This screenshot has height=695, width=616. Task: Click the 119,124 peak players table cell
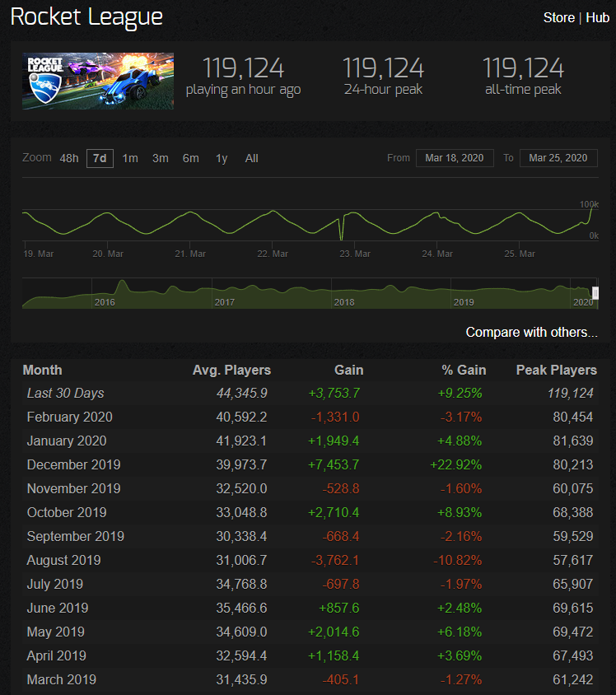click(x=571, y=393)
